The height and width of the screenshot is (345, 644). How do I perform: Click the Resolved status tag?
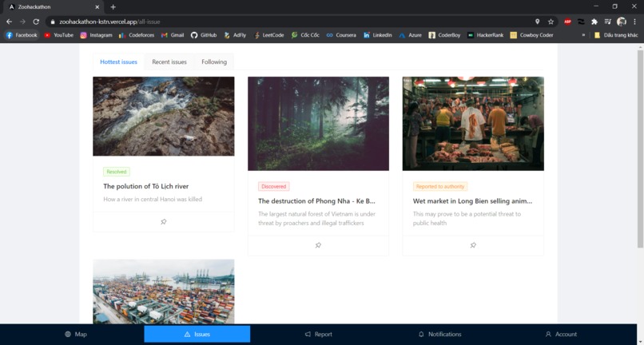[117, 172]
